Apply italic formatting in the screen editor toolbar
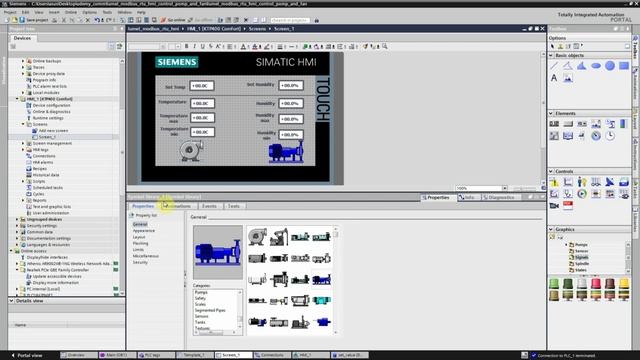Viewport: 640px width, 360px height. (x=194, y=47)
